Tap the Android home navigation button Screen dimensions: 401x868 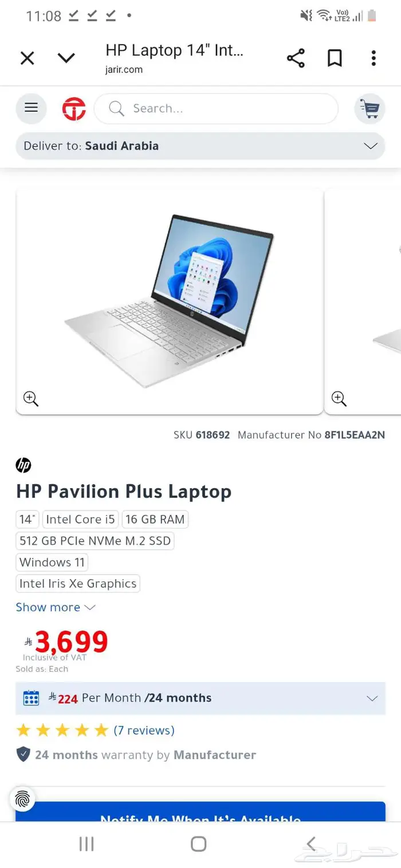point(199,843)
